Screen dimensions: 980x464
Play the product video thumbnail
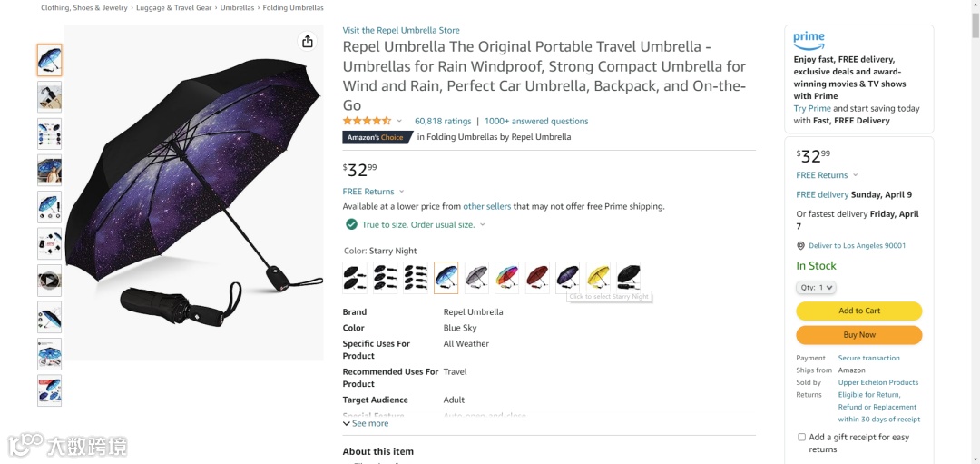(x=49, y=281)
